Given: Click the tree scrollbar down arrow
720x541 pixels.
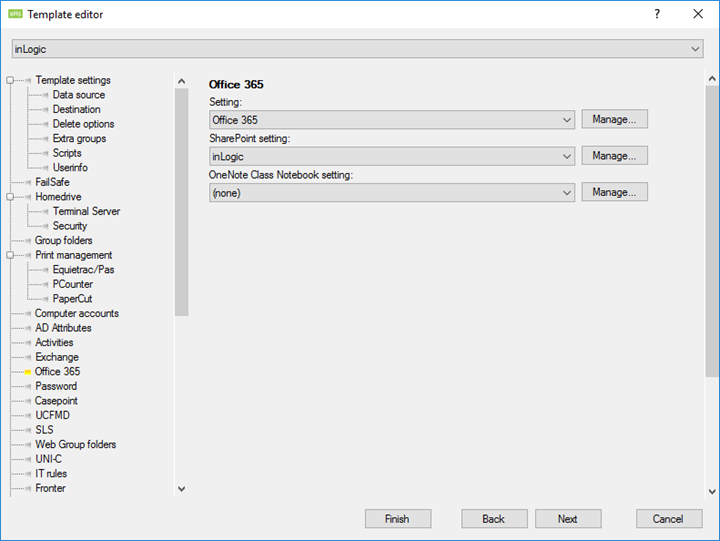Looking at the screenshot, I should pyautogui.click(x=181, y=489).
